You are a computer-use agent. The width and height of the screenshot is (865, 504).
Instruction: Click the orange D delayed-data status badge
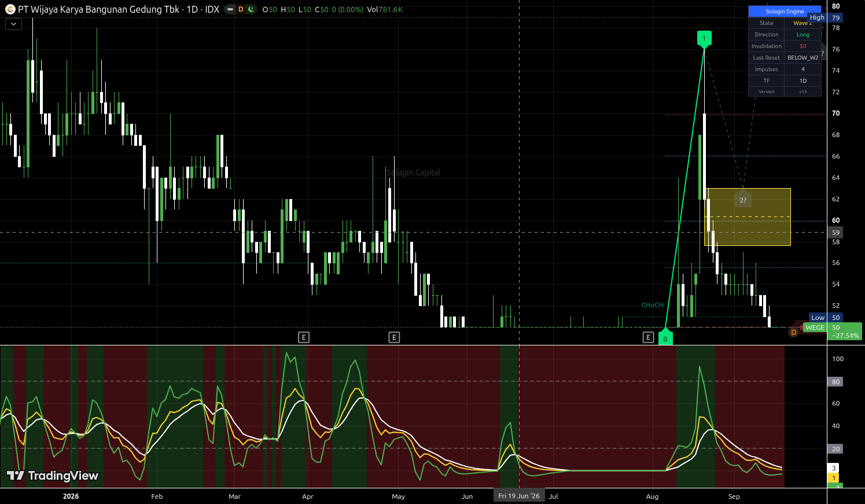click(x=241, y=9)
